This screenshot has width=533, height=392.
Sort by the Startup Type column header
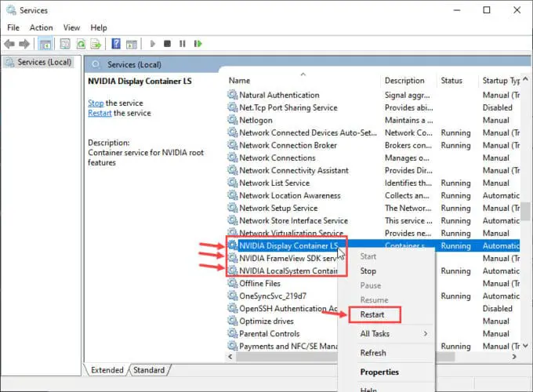coord(500,81)
